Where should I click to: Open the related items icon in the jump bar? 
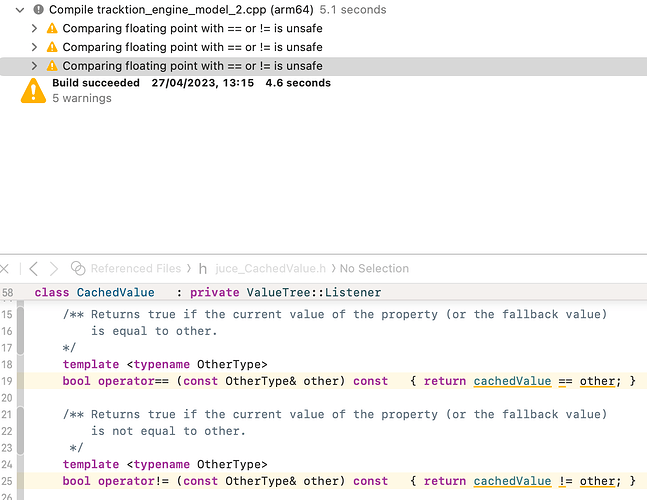(78, 269)
